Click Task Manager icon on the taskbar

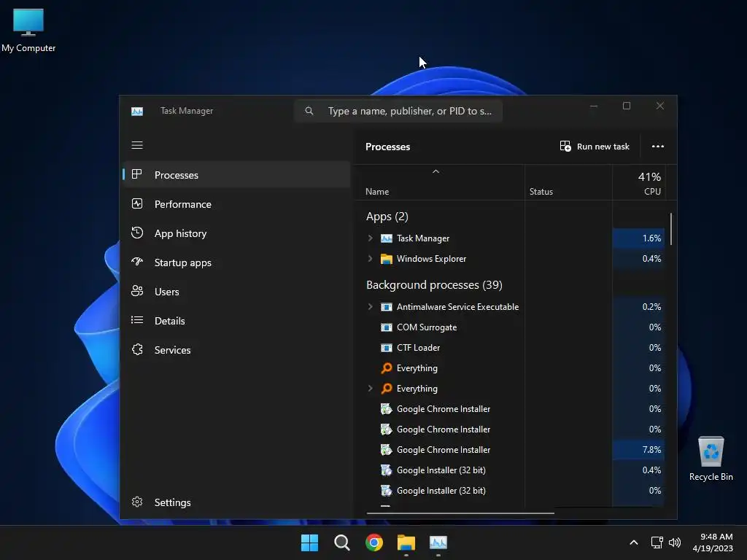tap(438, 542)
